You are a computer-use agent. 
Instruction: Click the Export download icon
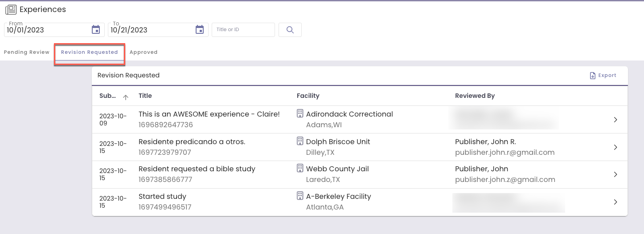click(593, 76)
